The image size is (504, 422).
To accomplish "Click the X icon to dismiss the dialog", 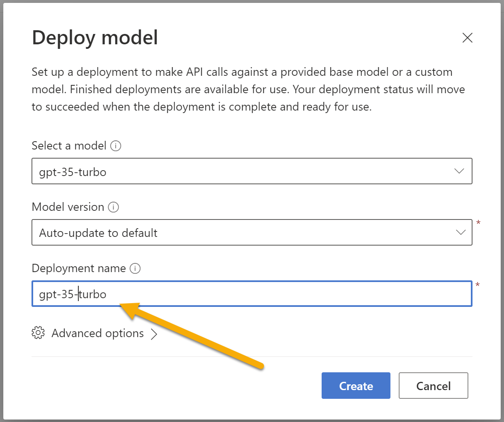I will (467, 37).
